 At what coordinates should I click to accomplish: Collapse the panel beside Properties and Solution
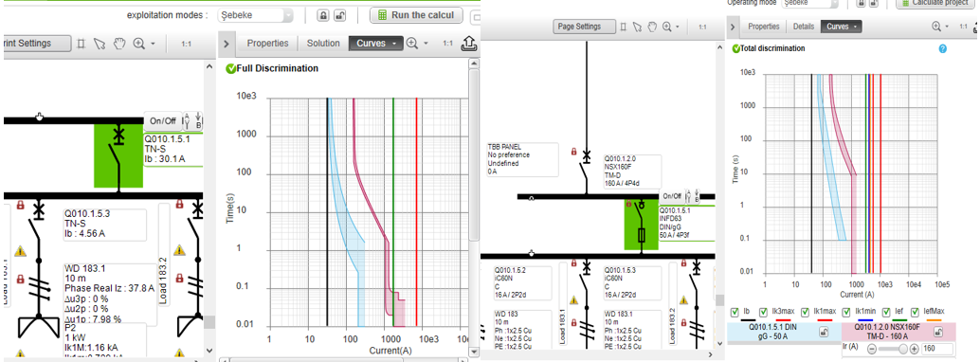(227, 44)
